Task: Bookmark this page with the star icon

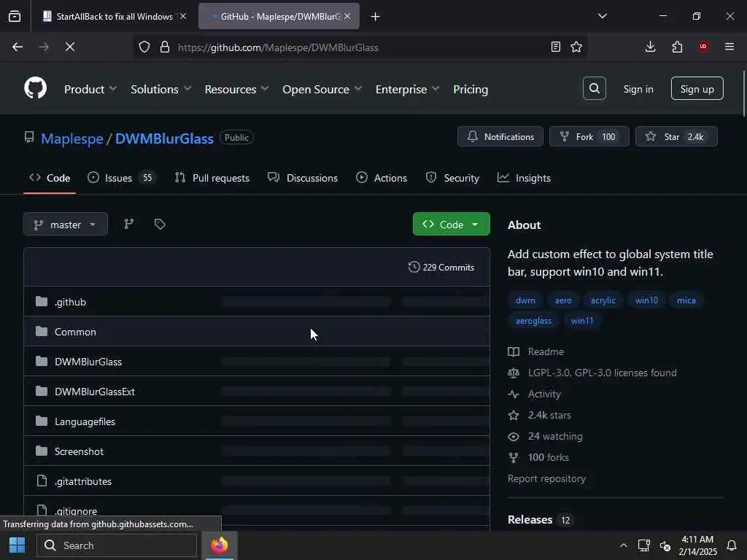Action: coord(576,47)
